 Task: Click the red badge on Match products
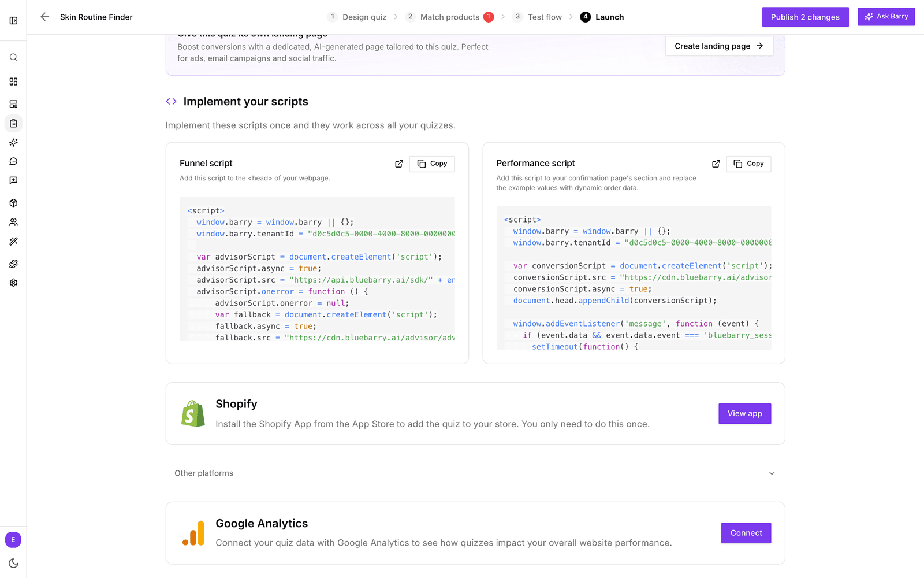click(489, 17)
